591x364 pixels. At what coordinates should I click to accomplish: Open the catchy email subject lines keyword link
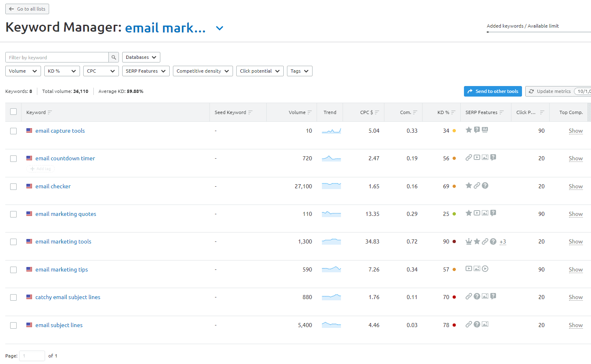click(x=68, y=297)
